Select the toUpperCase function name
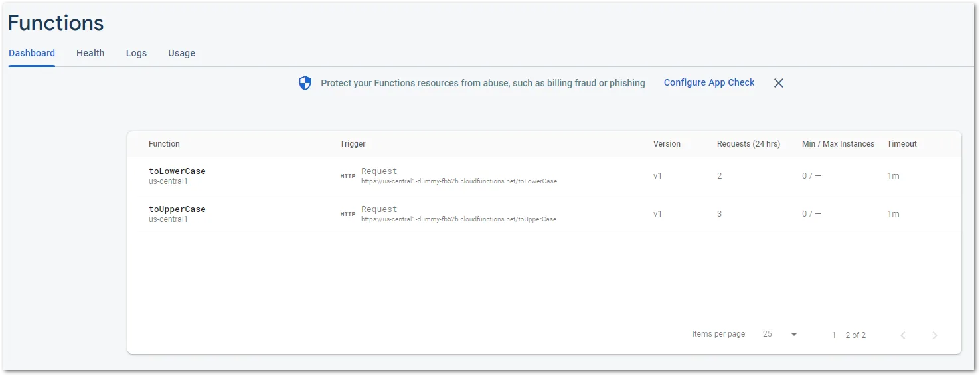Image resolution: width=980 pixels, height=376 pixels. 177,209
